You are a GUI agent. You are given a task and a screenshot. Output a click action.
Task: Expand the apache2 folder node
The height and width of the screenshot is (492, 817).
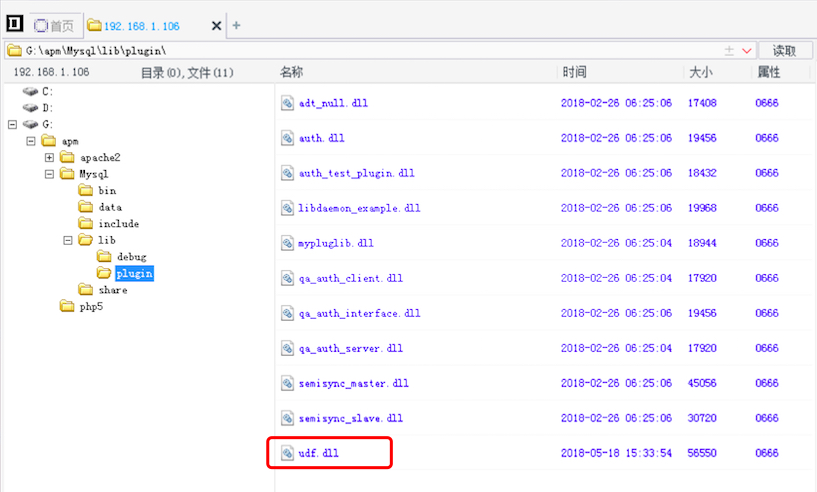pos(49,157)
